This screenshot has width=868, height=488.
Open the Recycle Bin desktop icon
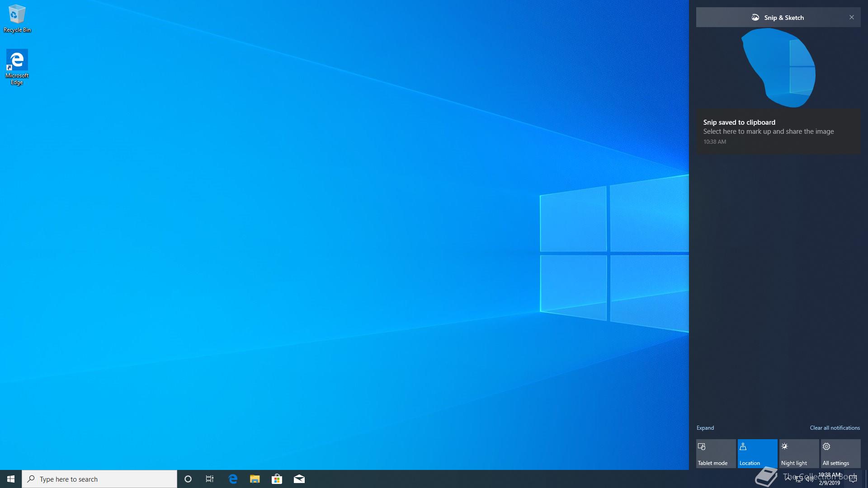coord(17,19)
